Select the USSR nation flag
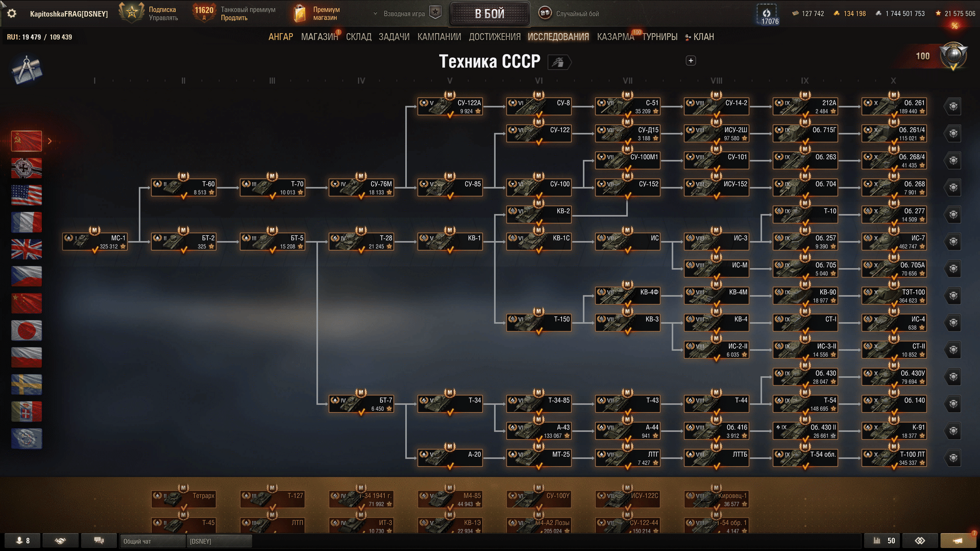The width and height of the screenshot is (980, 551). click(27, 141)
